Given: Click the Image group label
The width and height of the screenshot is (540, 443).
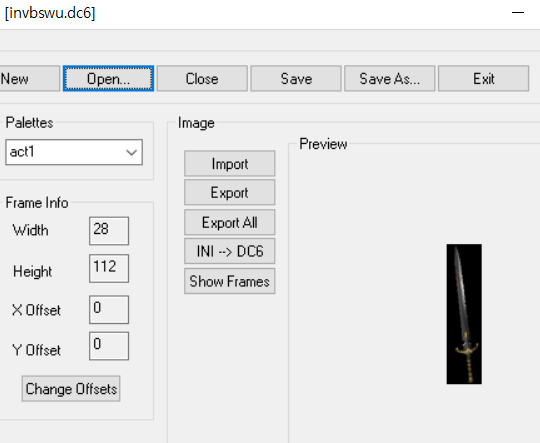Looking at the screenshot, I should (196, 123).
